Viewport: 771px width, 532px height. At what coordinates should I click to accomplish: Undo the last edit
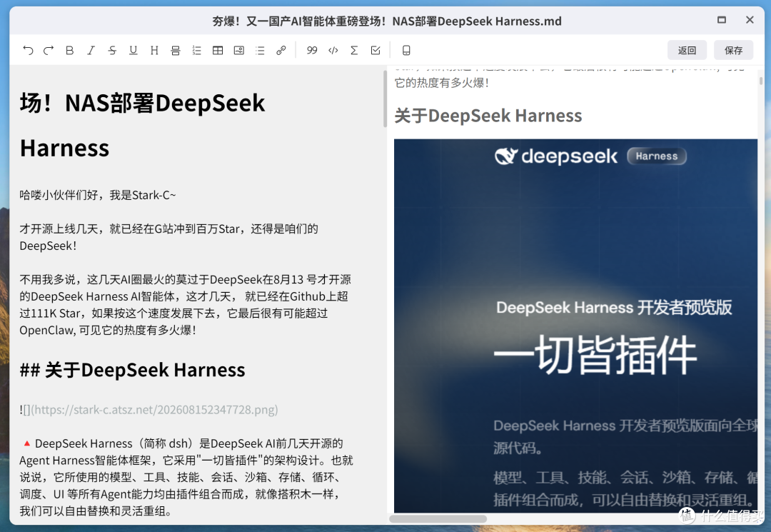28,50
